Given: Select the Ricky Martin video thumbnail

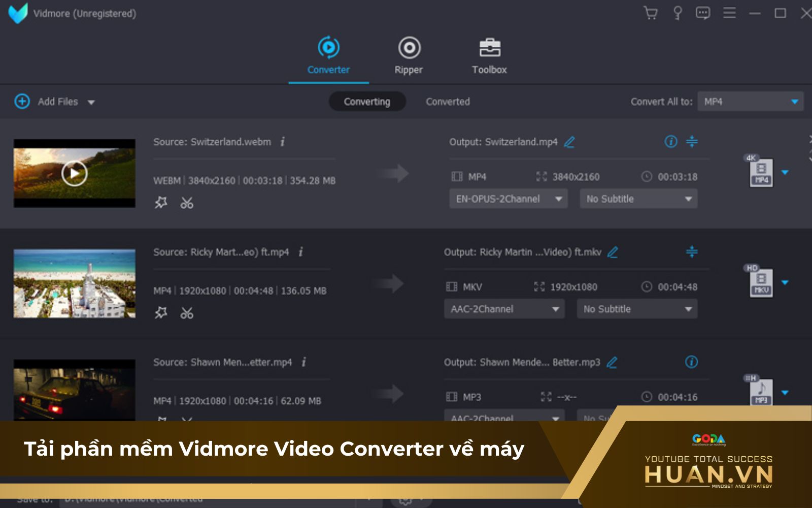Looking at the screenshot, I should (x=75, y=283).
